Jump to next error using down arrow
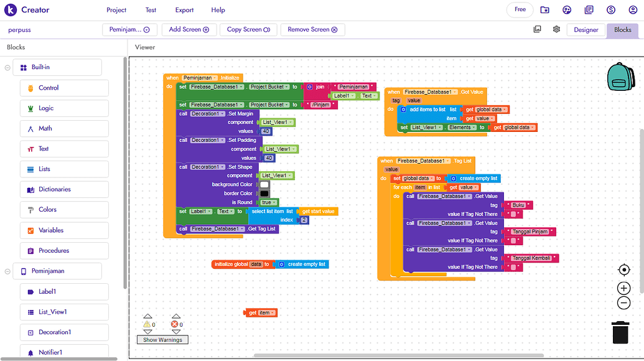Image resolution: width=644 pixels, height=361 pixels. [176, 332]
